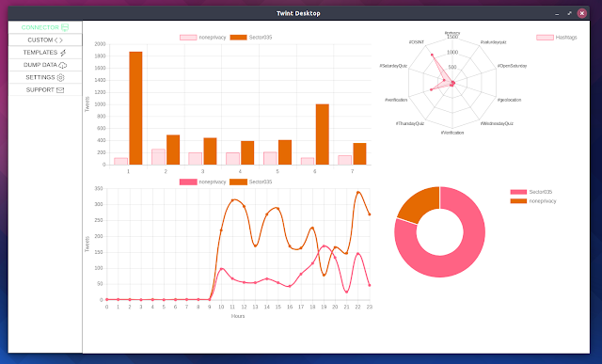
Task: Toggle Sector035 series in bar chart legend
Action: click(x=251, y=38)
